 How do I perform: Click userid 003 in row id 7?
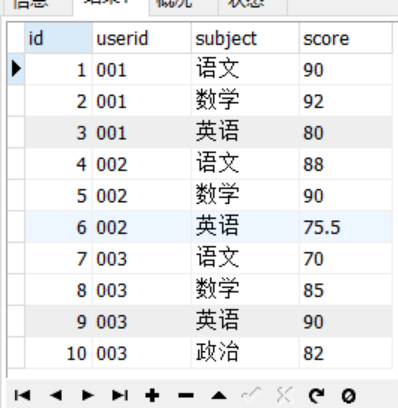(x=142, y=258)
